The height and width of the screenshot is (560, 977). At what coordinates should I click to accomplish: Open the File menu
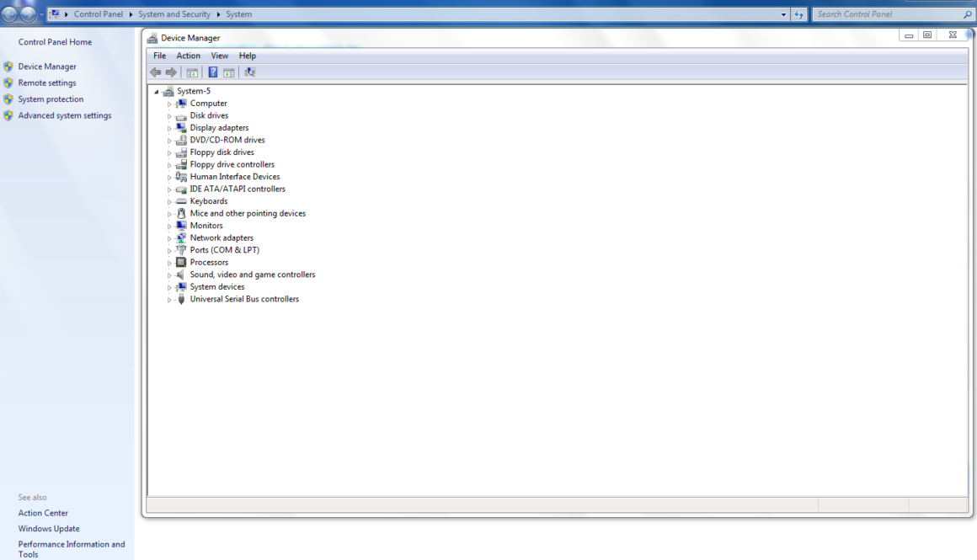click(x=159, y=56)
